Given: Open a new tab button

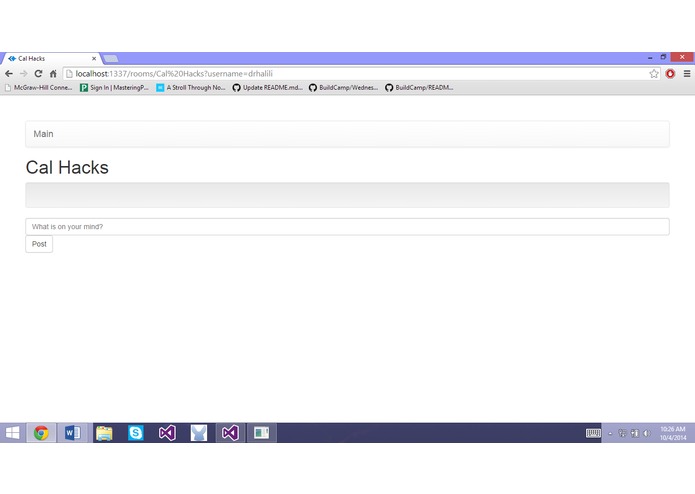Looking at the screenshot, I should (110, 58).
